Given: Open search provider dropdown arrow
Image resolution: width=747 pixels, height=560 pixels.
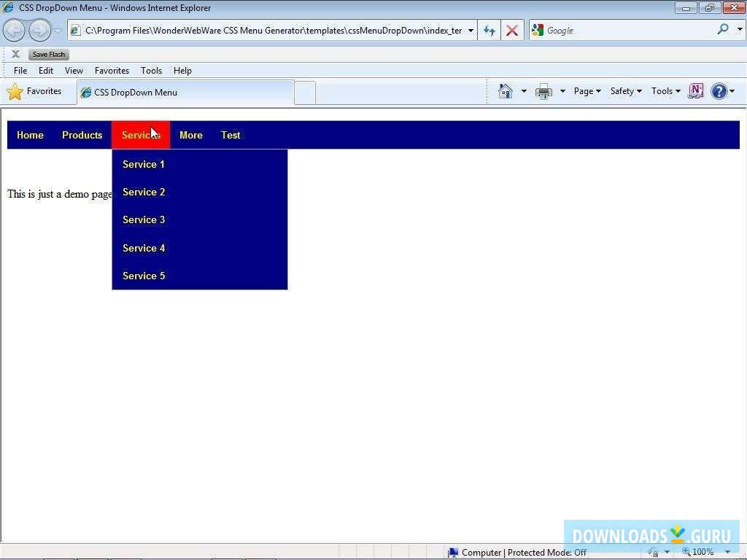Looking at the screenshot, I should [740, 29].
